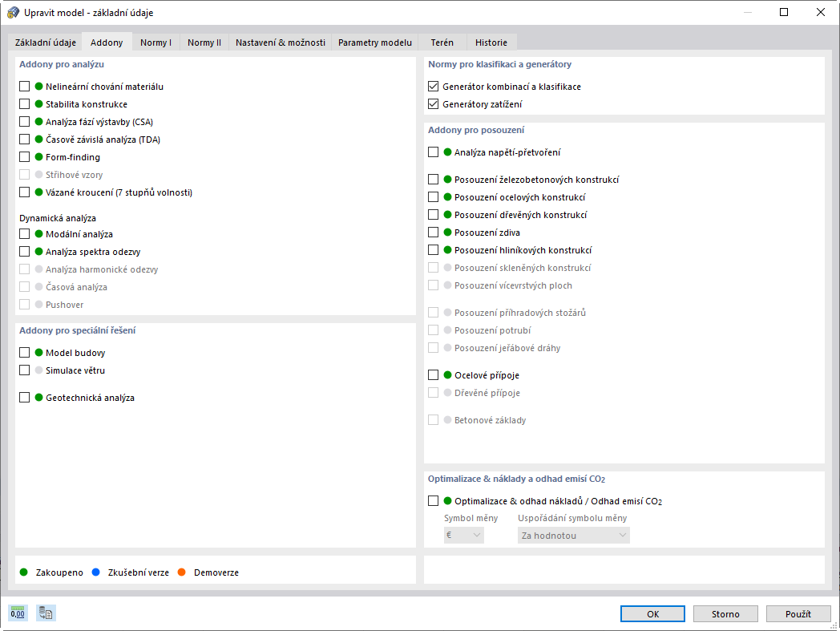Open the Parametry modelu tab
This screenshot has width=840, height=631.
(375, 42)
